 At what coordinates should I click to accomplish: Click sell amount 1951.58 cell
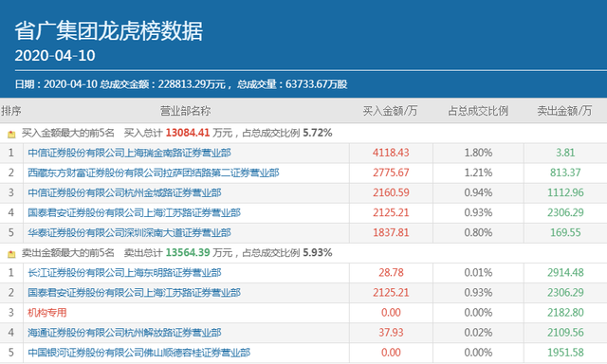565,353
